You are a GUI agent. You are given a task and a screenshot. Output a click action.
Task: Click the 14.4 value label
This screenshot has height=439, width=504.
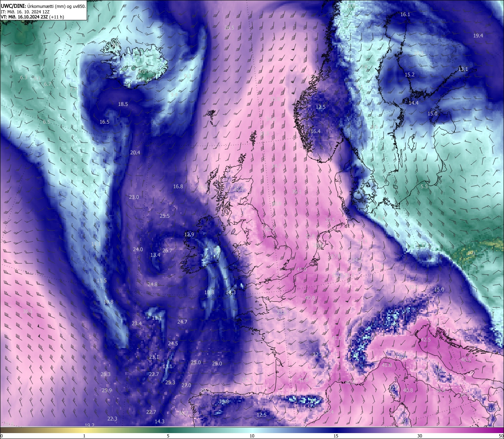pos(413,103)
